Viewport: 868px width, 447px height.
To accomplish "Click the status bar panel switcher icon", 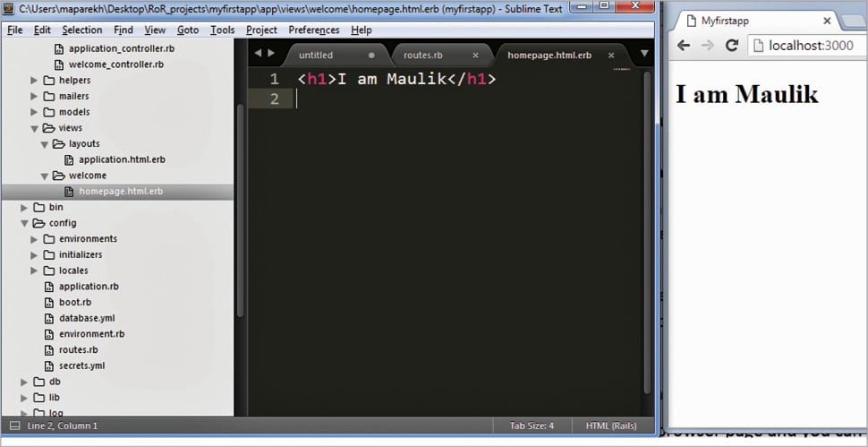I will (15, 426).
